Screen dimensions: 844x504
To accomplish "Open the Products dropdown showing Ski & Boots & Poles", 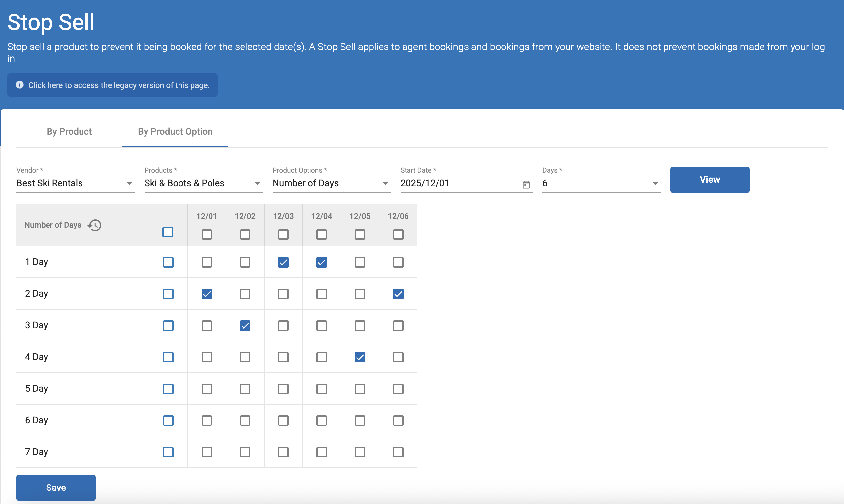I will pos(203,183).
